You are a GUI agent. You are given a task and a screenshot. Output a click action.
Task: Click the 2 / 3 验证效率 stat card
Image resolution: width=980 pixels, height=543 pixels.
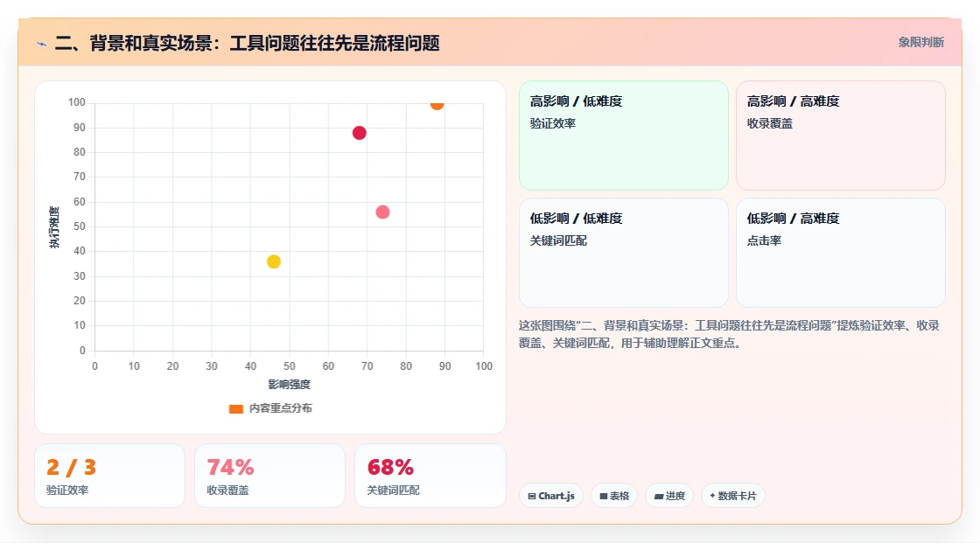click(x=110, y=476)
